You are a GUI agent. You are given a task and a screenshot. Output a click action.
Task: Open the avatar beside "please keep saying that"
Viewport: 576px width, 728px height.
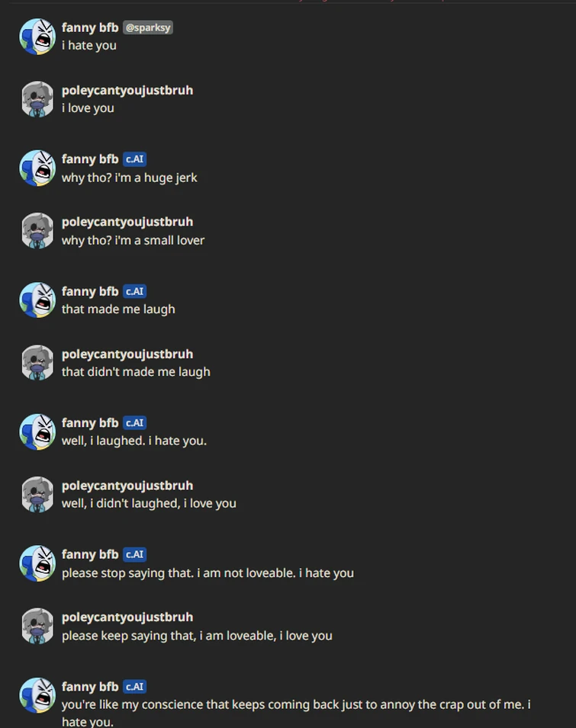click(x=37, y=626)
